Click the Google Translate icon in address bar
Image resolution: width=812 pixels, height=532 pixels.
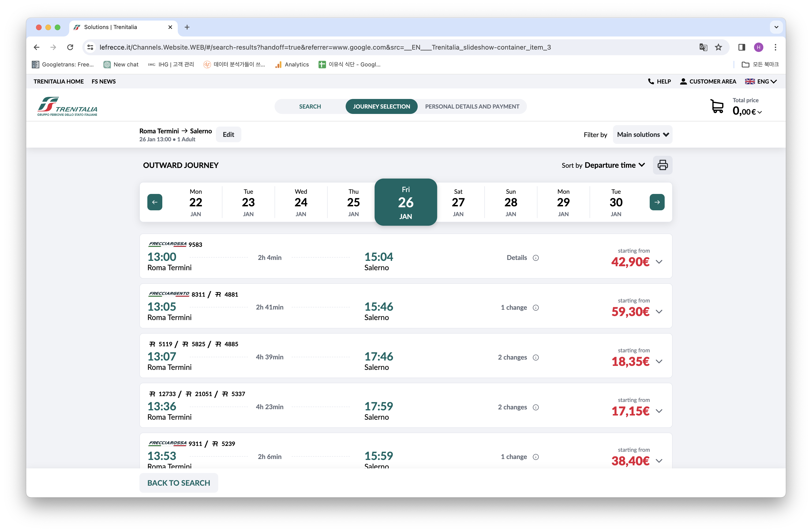(703, 47)
